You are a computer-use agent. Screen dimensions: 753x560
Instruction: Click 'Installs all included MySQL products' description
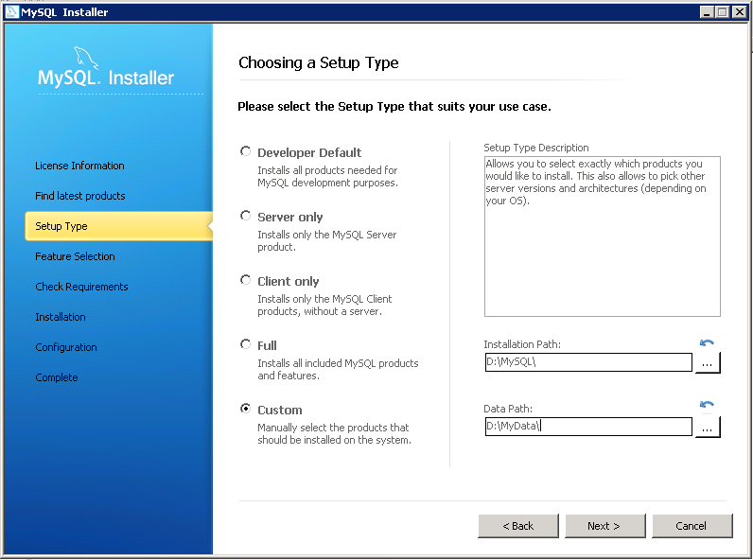pyautogui.click(x=338, y=369)
